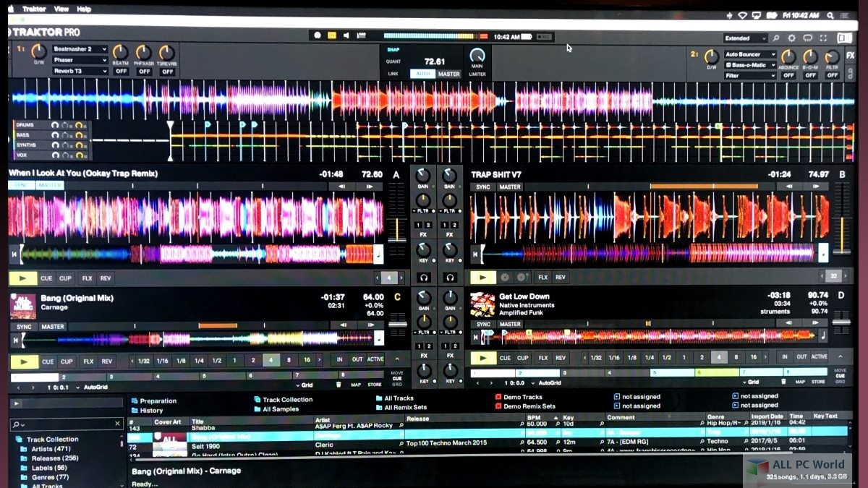Click the search magnifier in top header
The width and height of the screenshot is (868, 488).
click(x=775, y=38)
